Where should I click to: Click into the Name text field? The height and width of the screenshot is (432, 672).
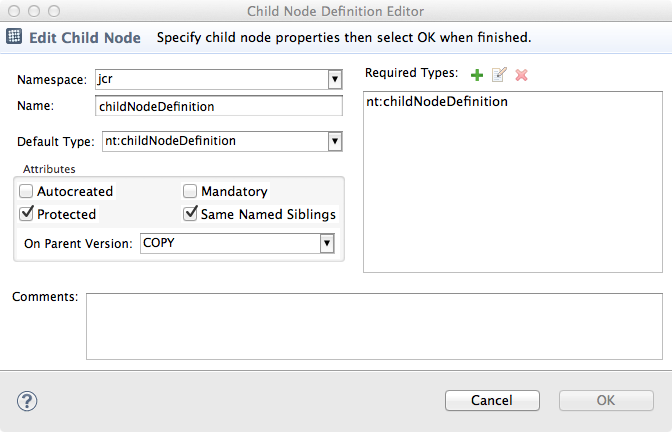218,105
